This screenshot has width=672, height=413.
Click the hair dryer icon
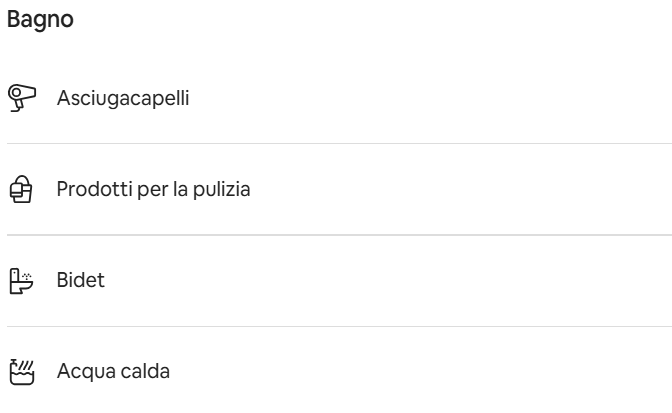pos(19,97)
